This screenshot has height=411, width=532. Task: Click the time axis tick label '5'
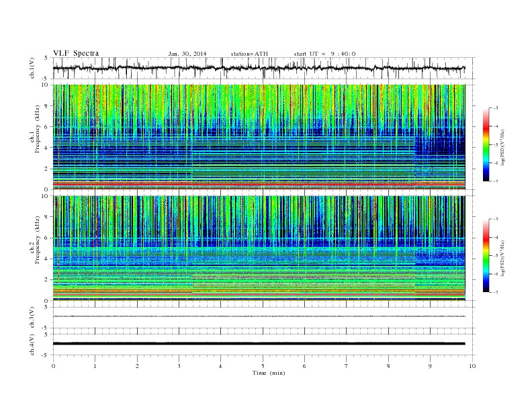click(x=263, y=366)
